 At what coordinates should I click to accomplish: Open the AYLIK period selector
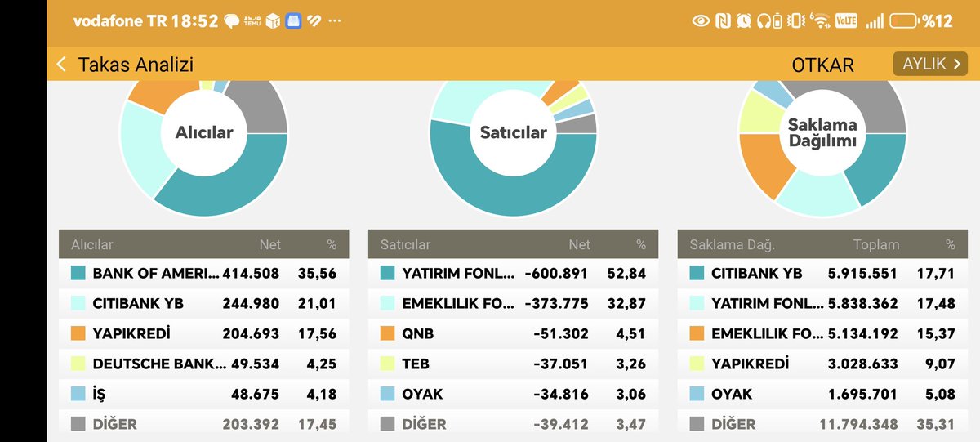pyautogui.click(x=929, y=64)
